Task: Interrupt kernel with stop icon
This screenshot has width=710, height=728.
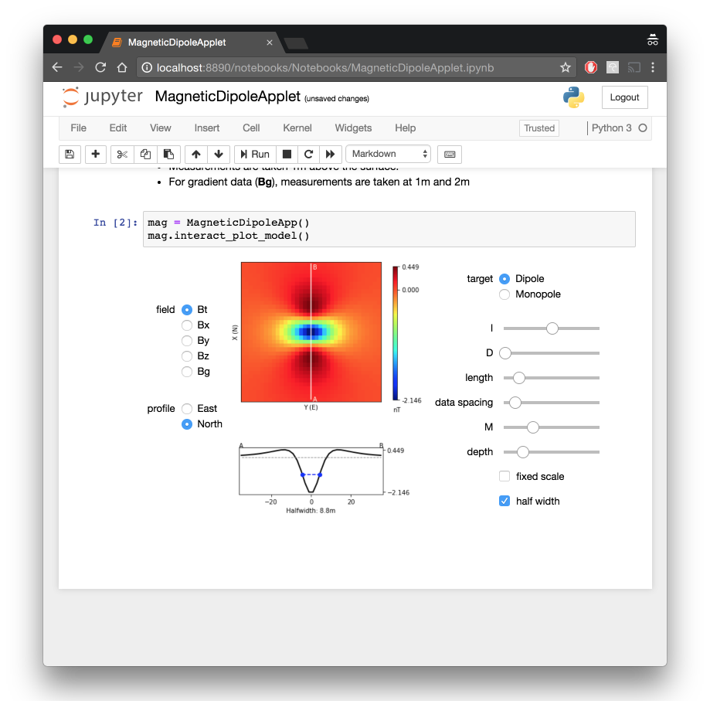Action: 287,155
